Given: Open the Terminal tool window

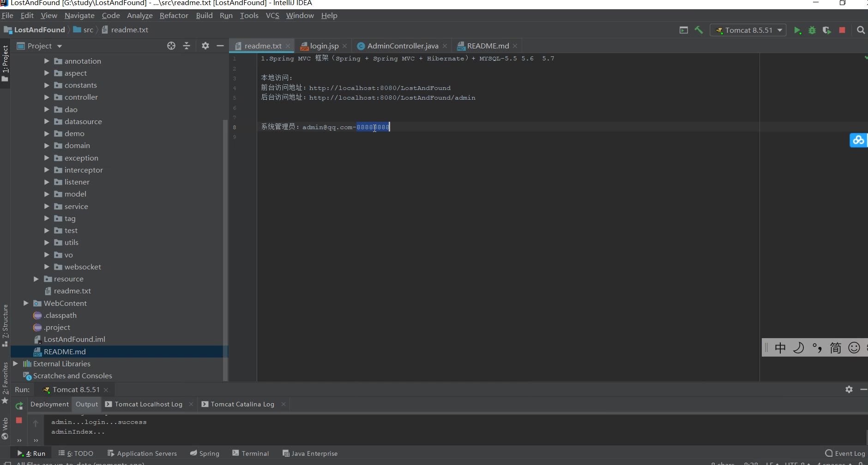Looking at the screenshot, I should 251,453.
